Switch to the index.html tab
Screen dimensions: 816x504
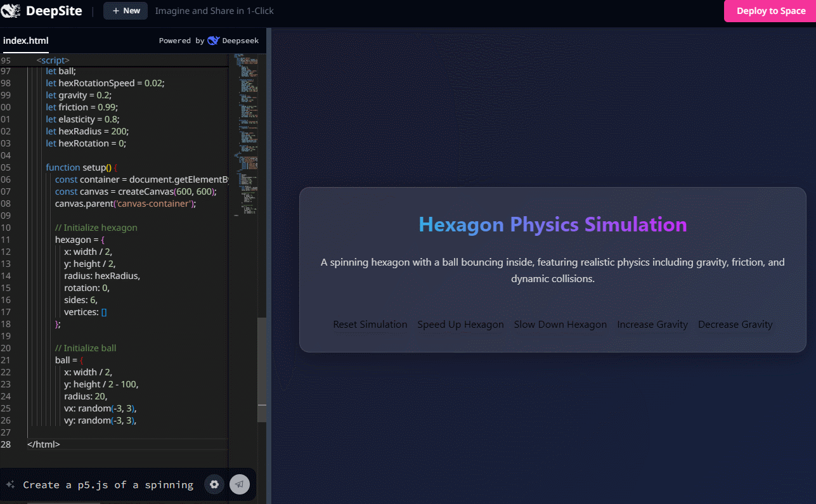[x=25, y=41]
